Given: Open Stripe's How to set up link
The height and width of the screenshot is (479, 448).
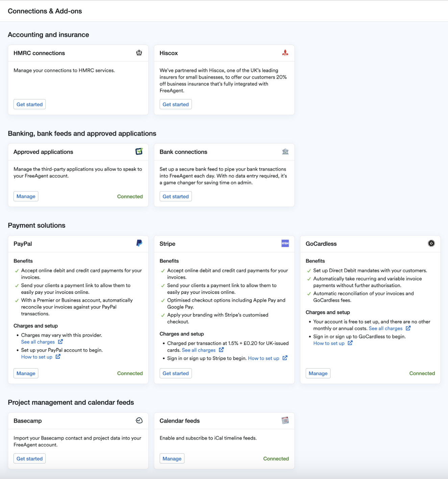Looking at the screenshot, I should pyautogui.click(x=264, y=358).
